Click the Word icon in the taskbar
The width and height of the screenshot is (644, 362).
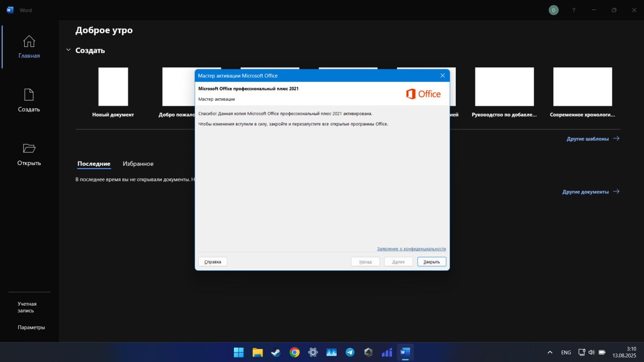point(405,352)
